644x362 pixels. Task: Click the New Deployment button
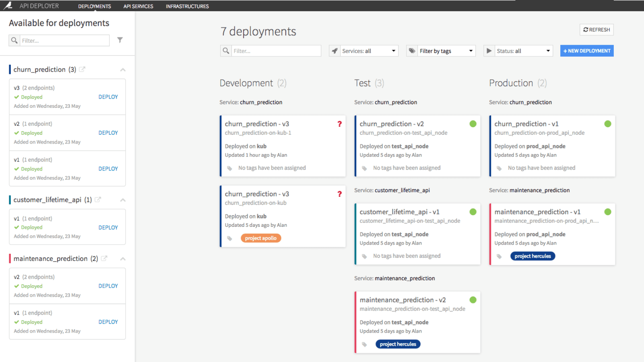pyautogui.click(x=587, y=51)
